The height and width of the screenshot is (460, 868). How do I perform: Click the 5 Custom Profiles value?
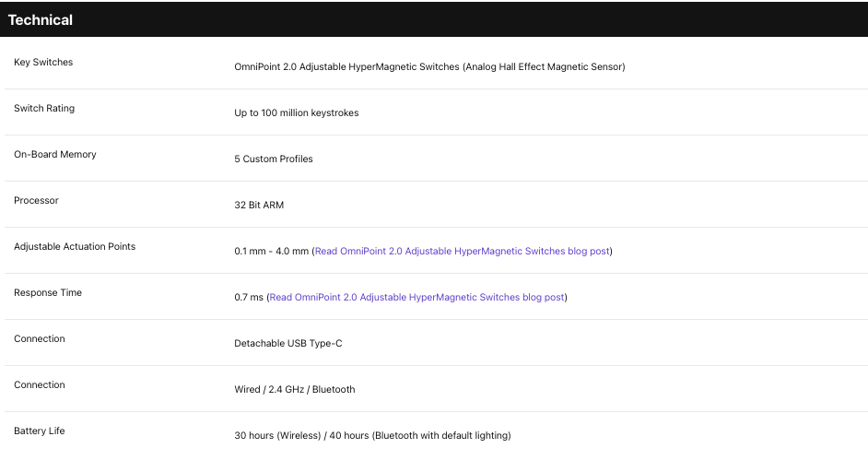click(274, 159)
